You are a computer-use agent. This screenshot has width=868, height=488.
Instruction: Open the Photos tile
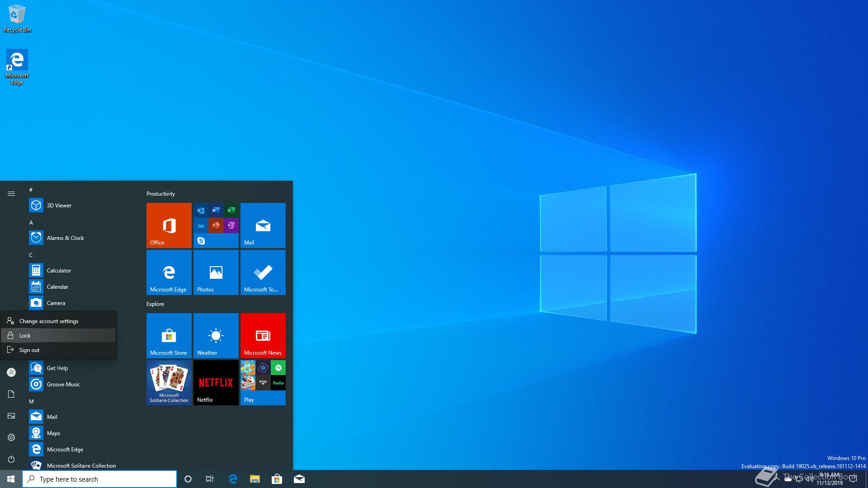point(216,272)
